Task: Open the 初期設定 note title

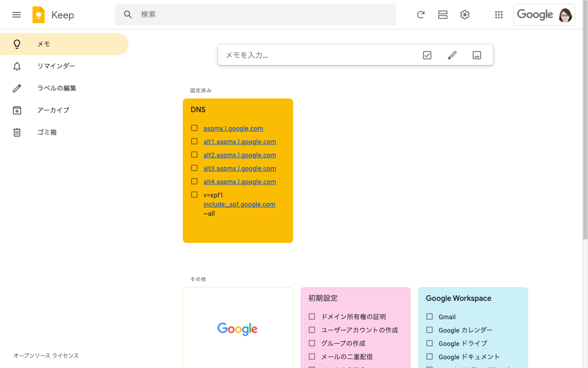Action: 323,298
